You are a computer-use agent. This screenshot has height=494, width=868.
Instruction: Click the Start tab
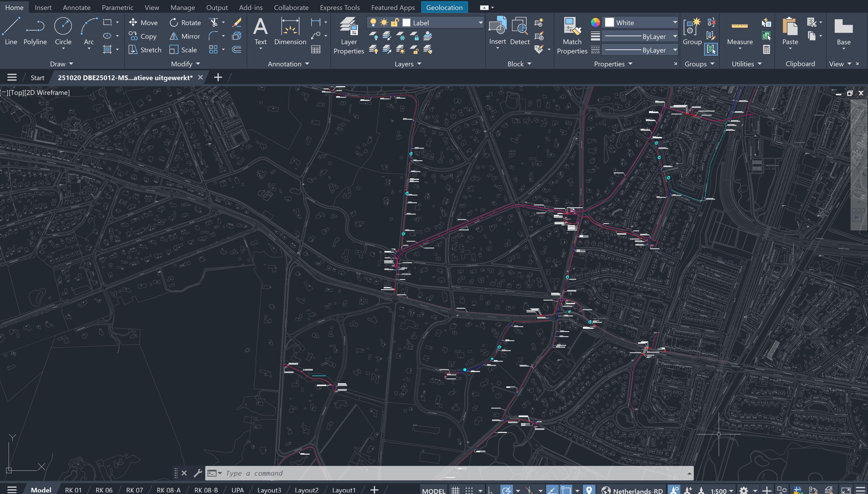point(37,78)
